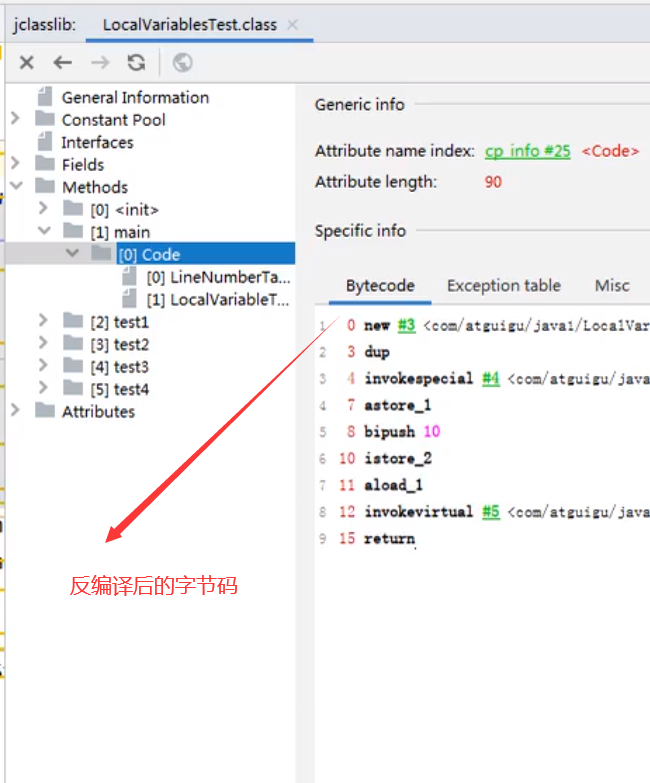Click the return bytecode instruction
The width and height of the screenshot is (650, 783).
point(389,538)
